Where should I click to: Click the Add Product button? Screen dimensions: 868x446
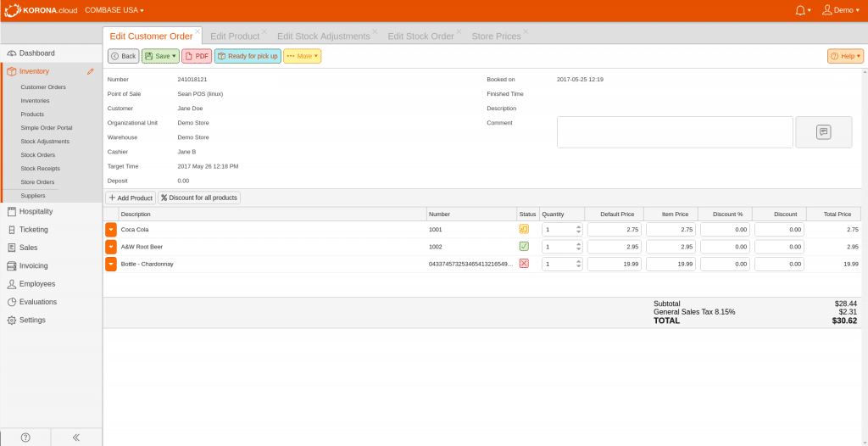coord(130,198)
